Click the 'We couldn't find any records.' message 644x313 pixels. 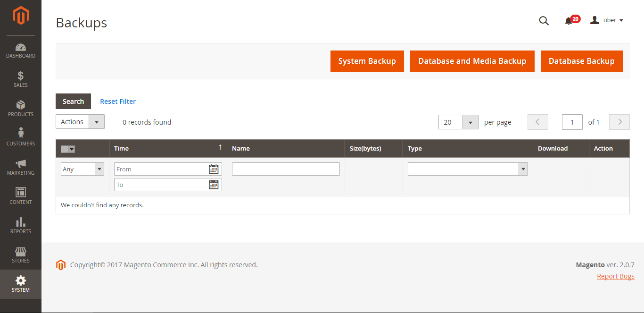click(x=102, y=205)
